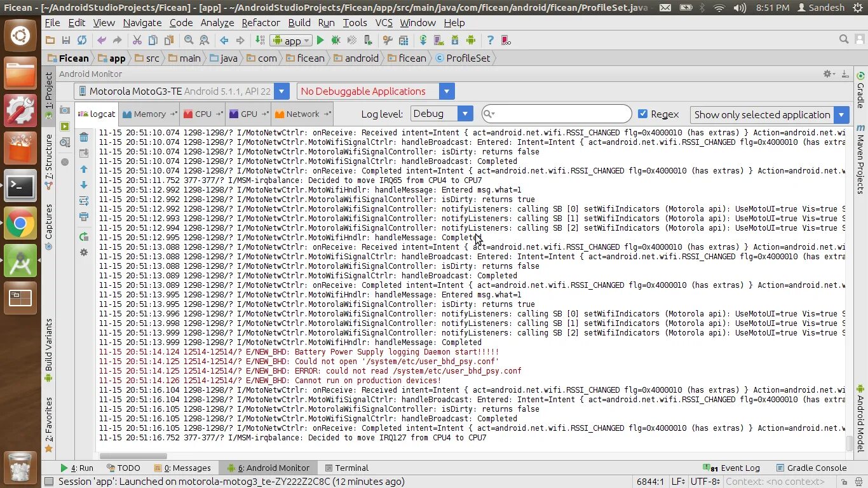Click the Cut scissors icon
This screenshot has height=488, width=868.
137,40
